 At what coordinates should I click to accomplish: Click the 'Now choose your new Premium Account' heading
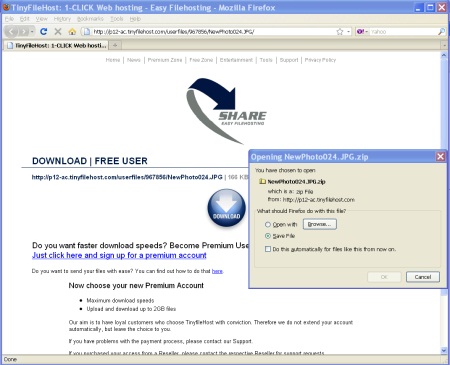pos(136,286)
